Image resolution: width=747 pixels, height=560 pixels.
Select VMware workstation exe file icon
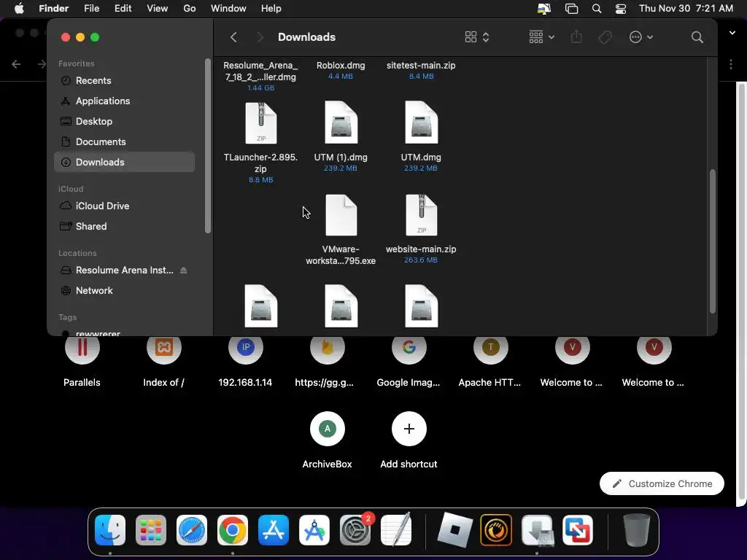pos(341,215)
